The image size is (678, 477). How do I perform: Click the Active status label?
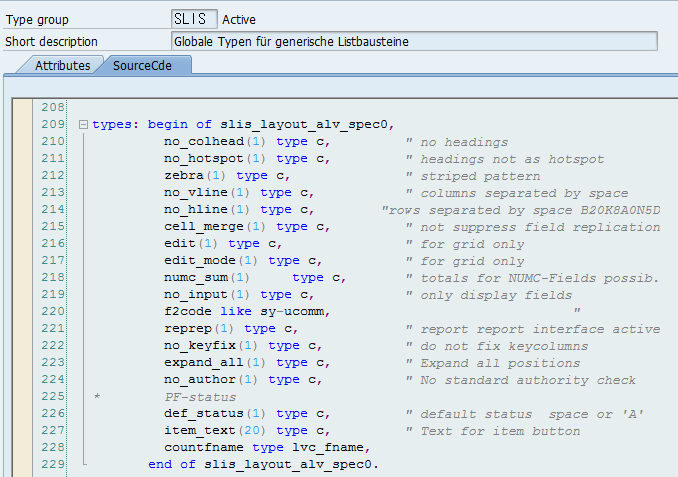[x=241, y=18]
